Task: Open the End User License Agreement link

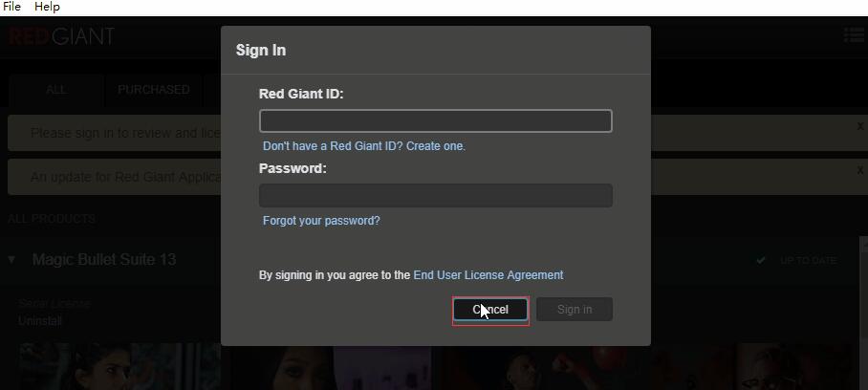Action: click(488, 275)
